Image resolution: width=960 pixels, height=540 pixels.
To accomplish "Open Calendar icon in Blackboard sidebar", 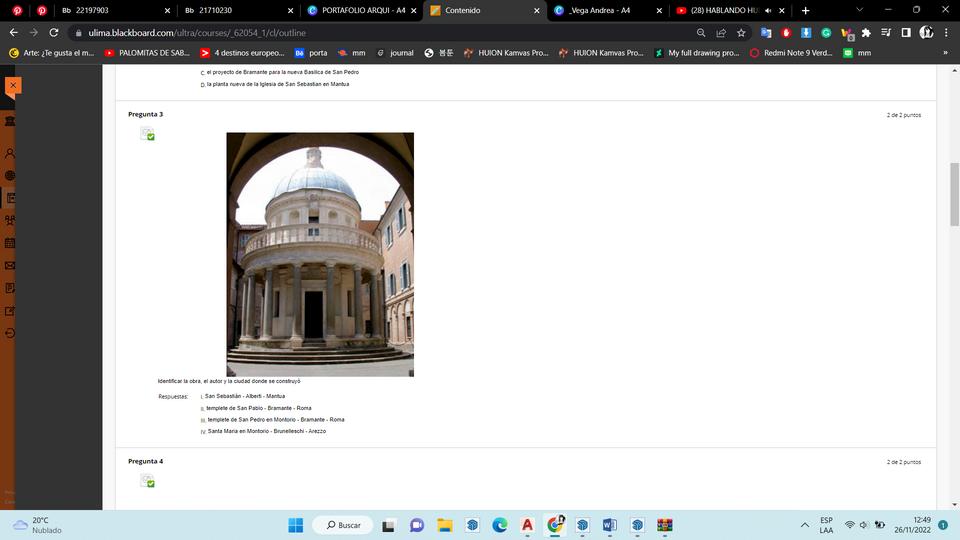I will coord(10,243).
